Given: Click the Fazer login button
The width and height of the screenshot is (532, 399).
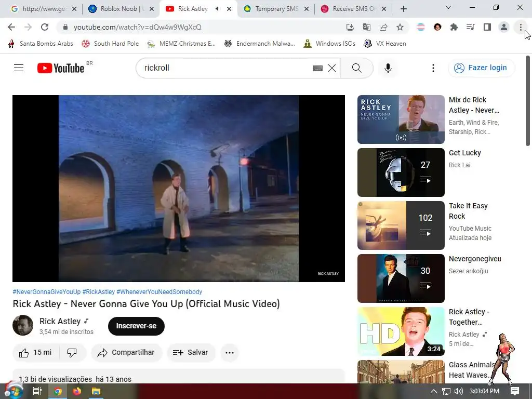Looking at the screenshot, I should coord(482,68).
